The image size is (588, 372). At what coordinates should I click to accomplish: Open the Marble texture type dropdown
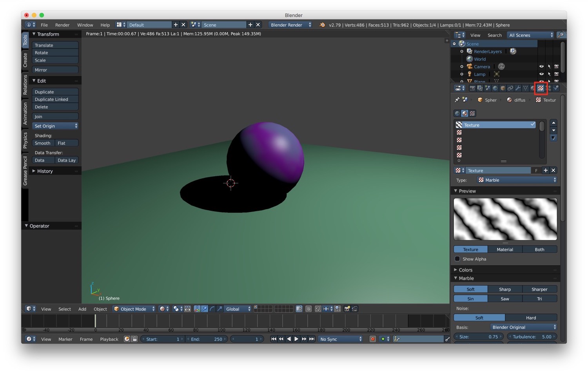coord(517,180)
